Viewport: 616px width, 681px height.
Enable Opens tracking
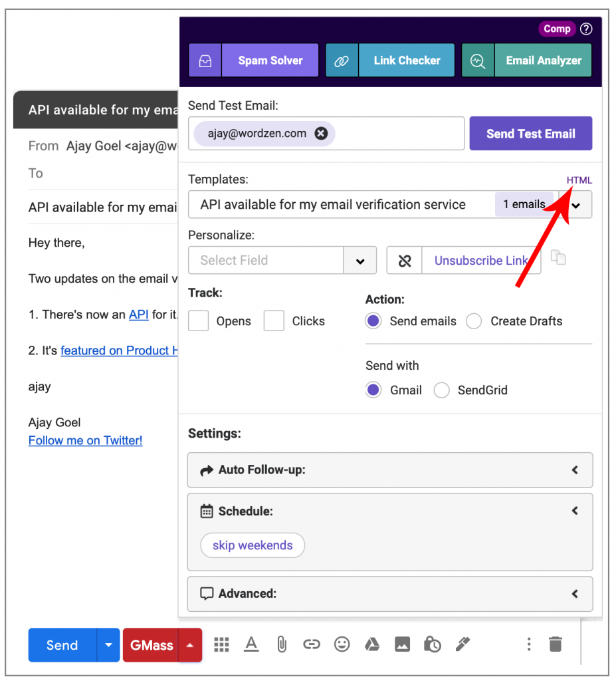[198, 321]
